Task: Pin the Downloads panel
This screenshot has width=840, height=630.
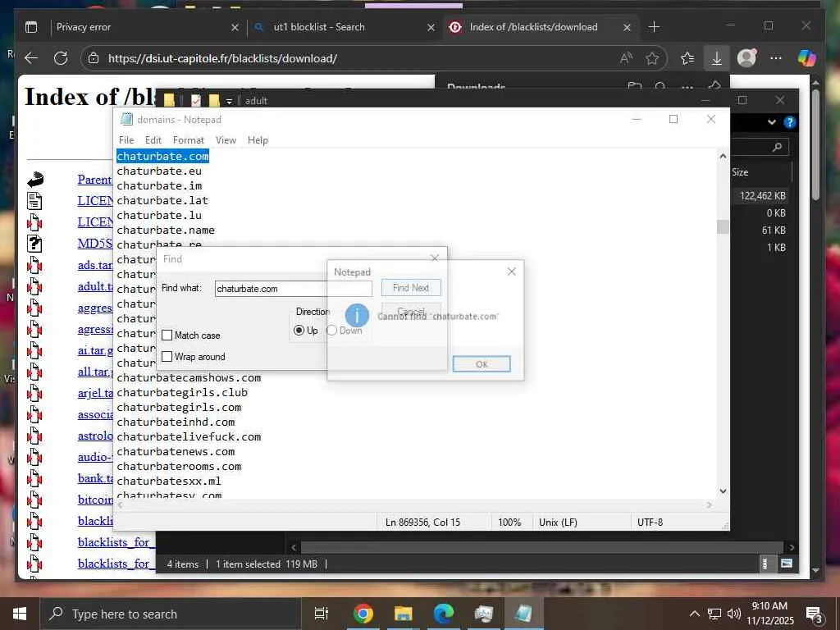Action: [714, 85]
